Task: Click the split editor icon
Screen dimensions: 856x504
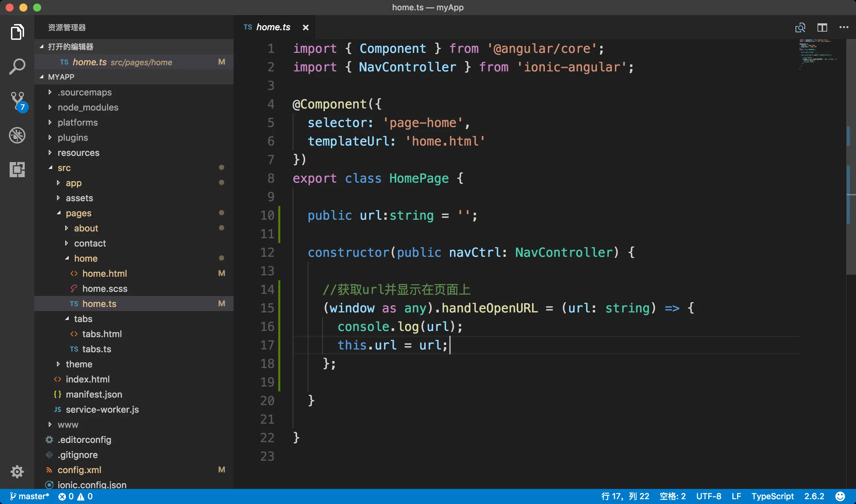Action: pos(822,27)
